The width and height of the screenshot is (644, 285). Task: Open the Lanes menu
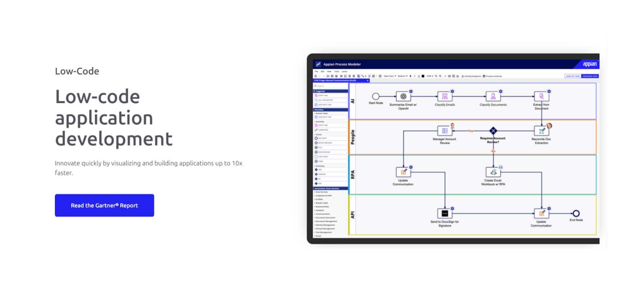click(345, 72)
